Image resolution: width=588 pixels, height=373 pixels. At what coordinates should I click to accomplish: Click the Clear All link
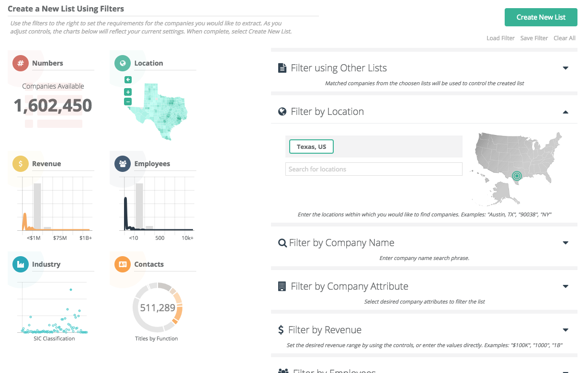pyautogui.click(x=565, y=38)
